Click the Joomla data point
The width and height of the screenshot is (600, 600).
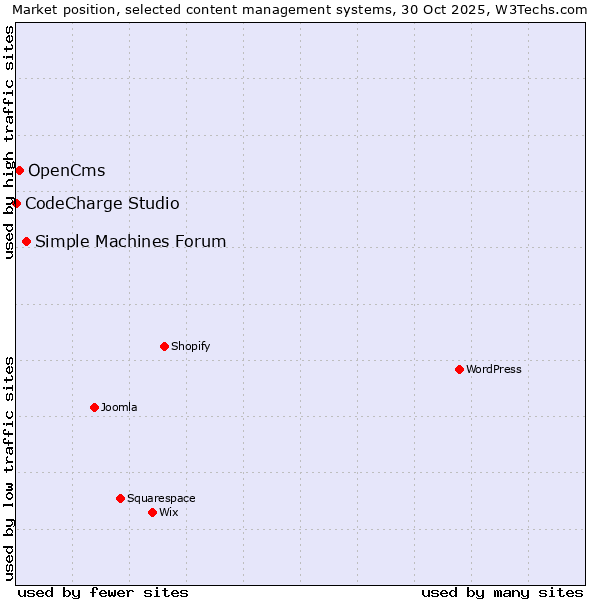coord(94,407)
